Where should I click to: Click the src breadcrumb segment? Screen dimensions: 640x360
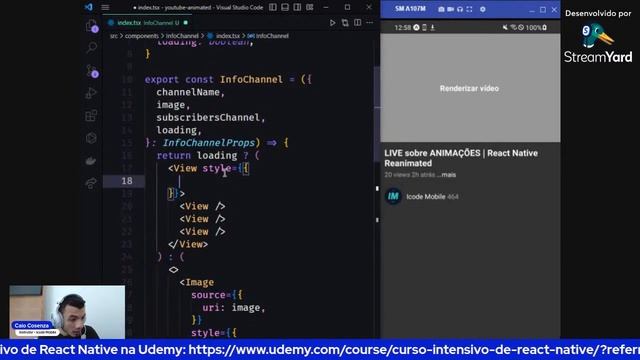[x=113, y=36]
